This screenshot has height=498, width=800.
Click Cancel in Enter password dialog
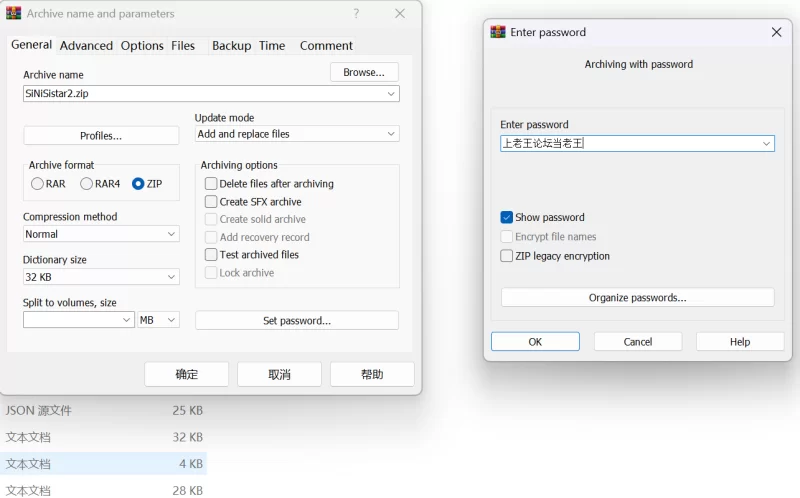point(638,341)
